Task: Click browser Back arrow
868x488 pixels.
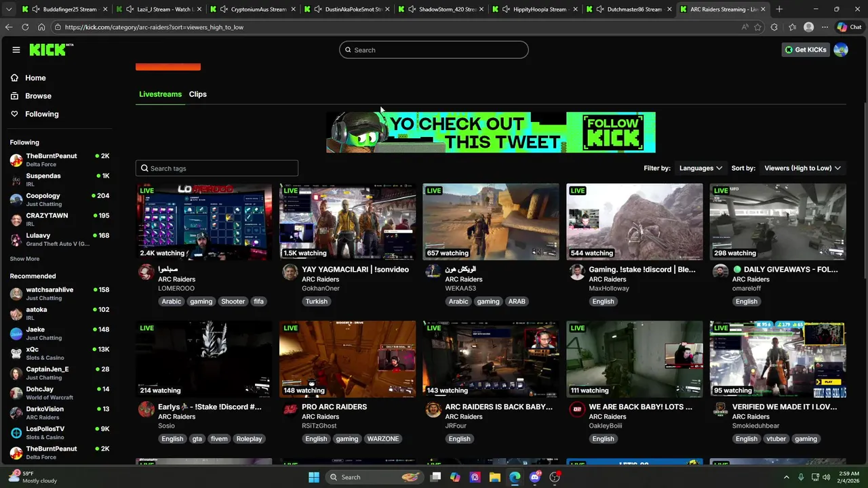Action: [x=9, y=27]
